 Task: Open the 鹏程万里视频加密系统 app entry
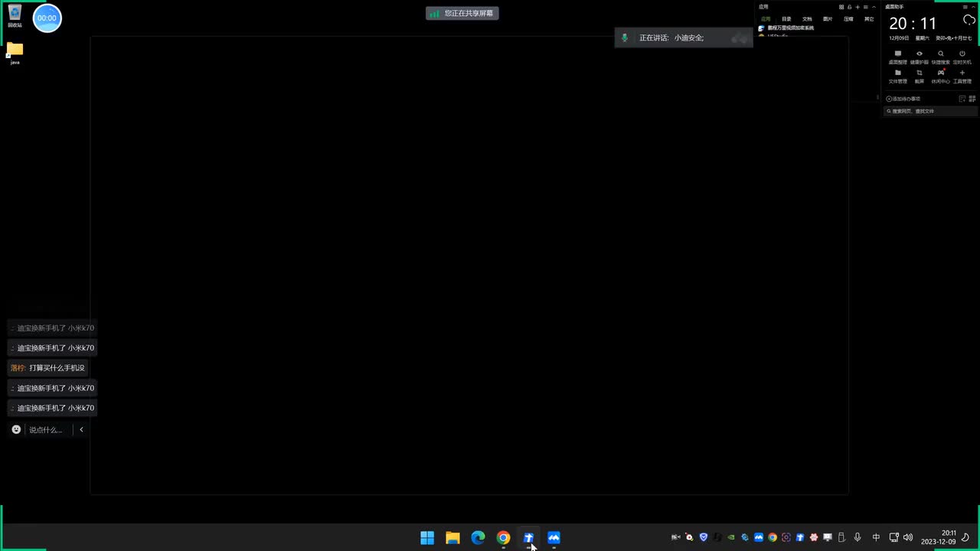click(x=786, y=28)
